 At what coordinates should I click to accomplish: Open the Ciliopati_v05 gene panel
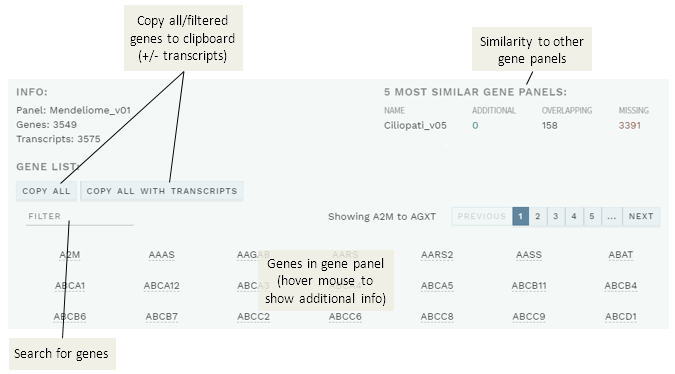pyautogui.click(x=415, y=125)
